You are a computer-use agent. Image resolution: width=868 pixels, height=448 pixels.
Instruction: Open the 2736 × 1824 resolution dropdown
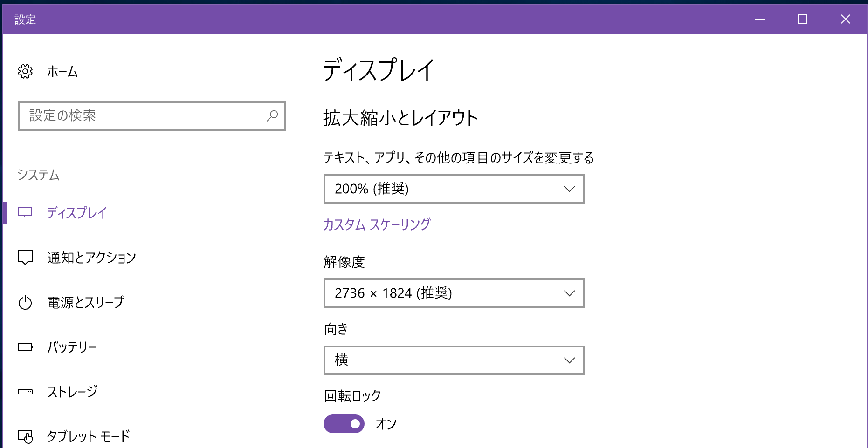pos(454,293)
